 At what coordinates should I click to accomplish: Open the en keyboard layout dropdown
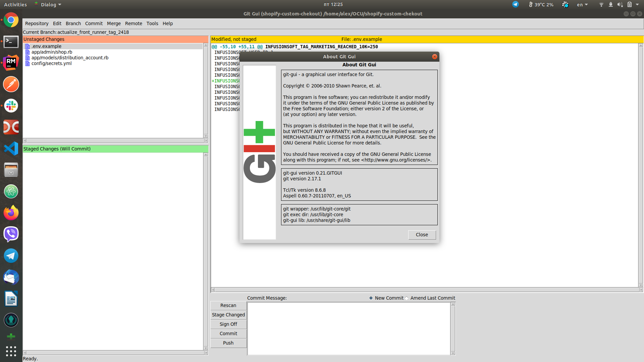click(x=582, y=4)
